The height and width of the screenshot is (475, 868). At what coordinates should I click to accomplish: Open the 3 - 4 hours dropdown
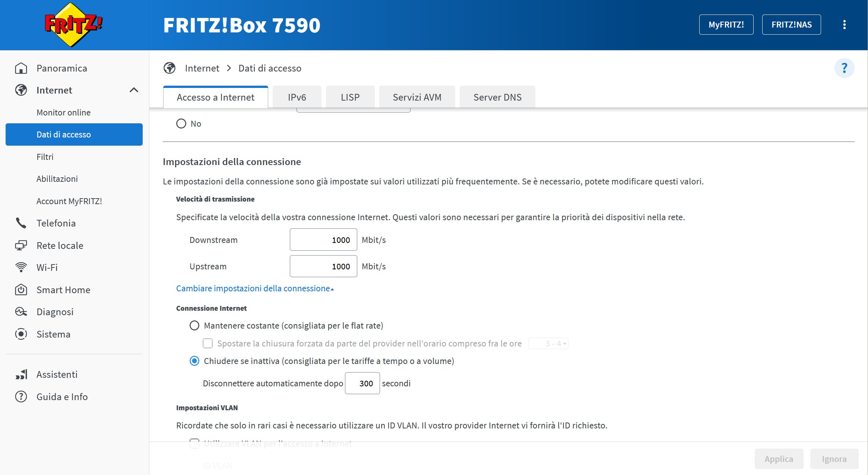click(x=548, y=343)
